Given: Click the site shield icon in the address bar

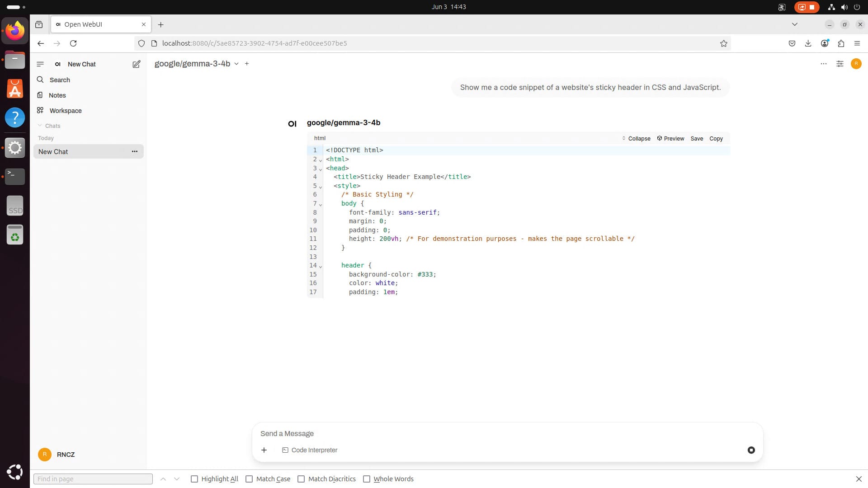Looking at the screenshot, I should click(142, 43).
